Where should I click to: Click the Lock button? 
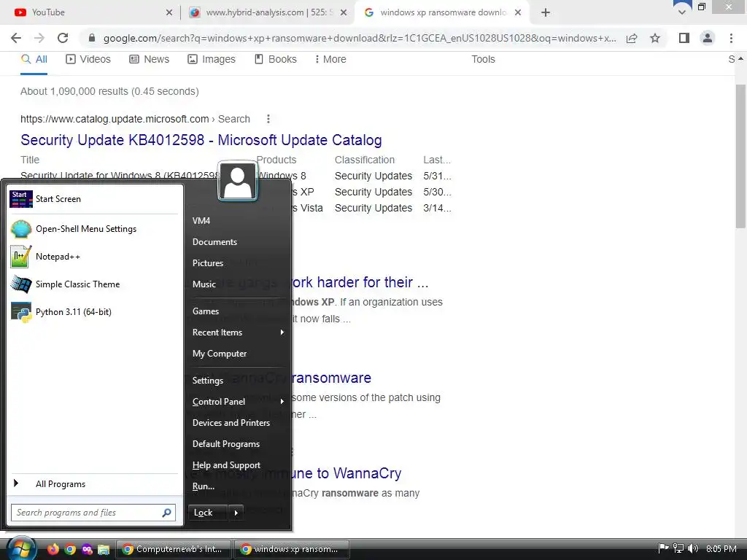point(208,513)
